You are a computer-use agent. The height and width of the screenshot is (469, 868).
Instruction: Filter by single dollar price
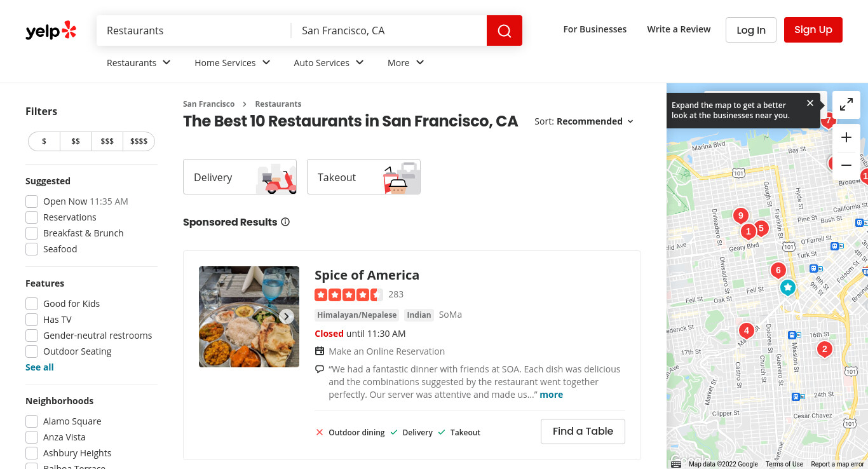pos(44,141)
